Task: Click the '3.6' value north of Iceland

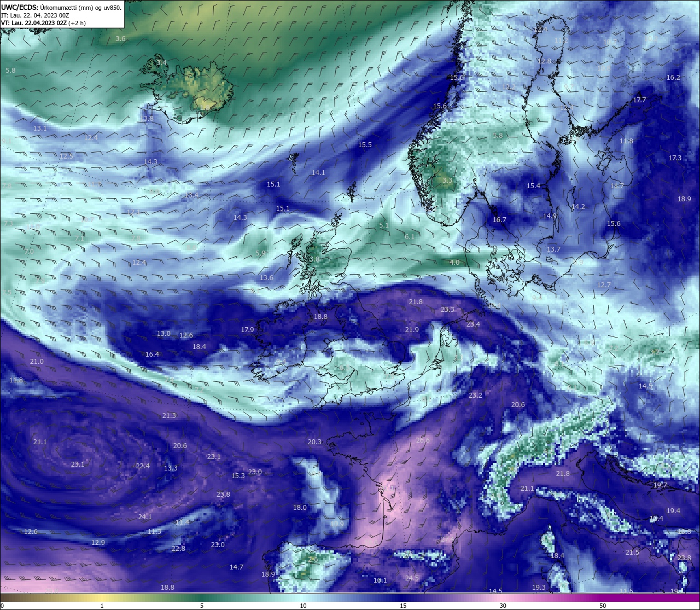Action: [x=121, y=39]
